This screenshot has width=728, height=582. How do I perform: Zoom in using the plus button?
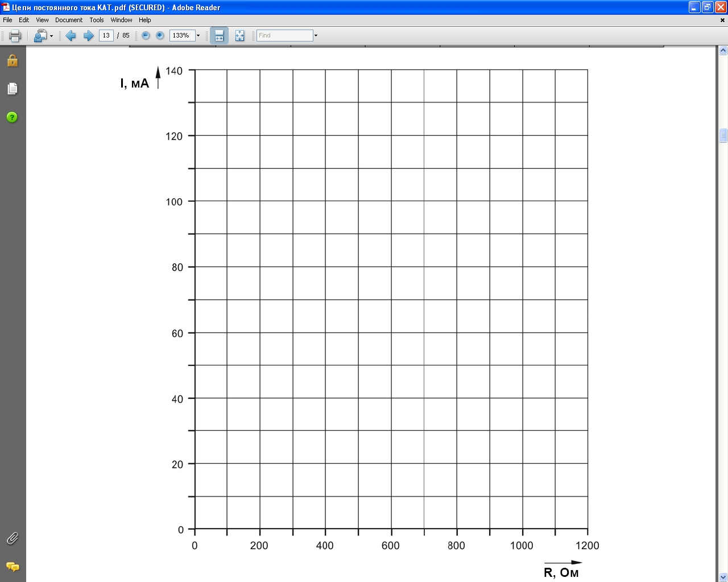160,35
